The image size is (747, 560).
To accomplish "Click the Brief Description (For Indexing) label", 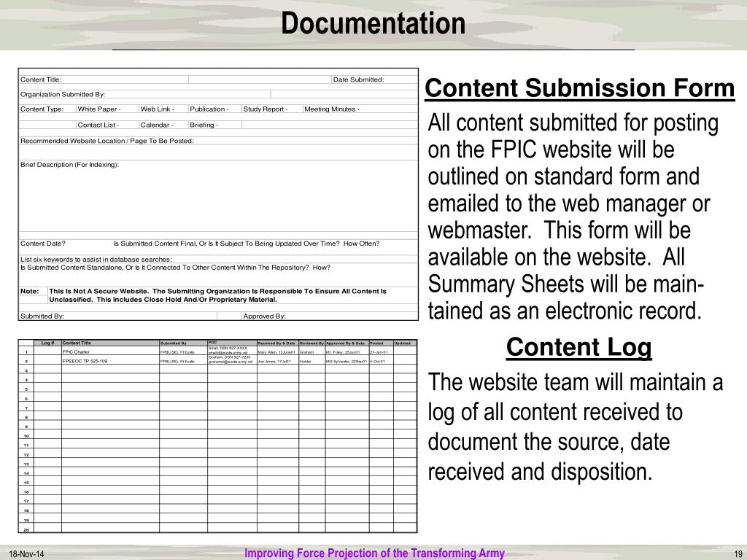I will (x=69, y=165).
